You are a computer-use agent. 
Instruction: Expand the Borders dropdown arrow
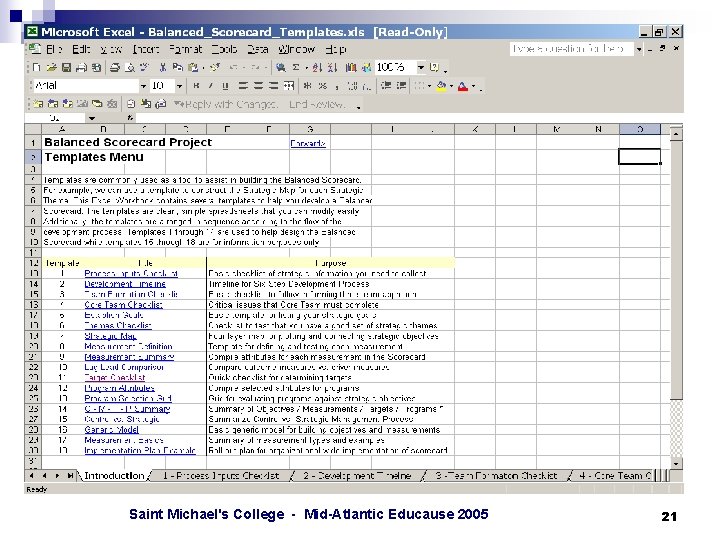click(x=429, y=86)
